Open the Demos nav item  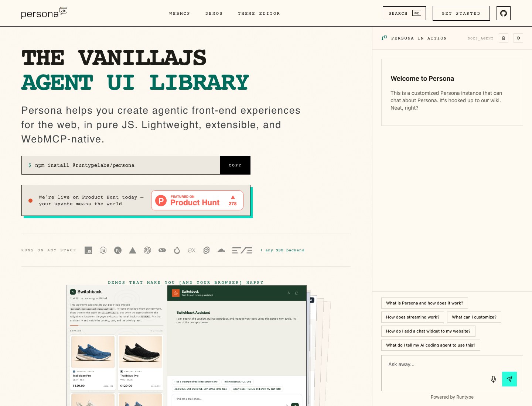(x=214, y=14)
